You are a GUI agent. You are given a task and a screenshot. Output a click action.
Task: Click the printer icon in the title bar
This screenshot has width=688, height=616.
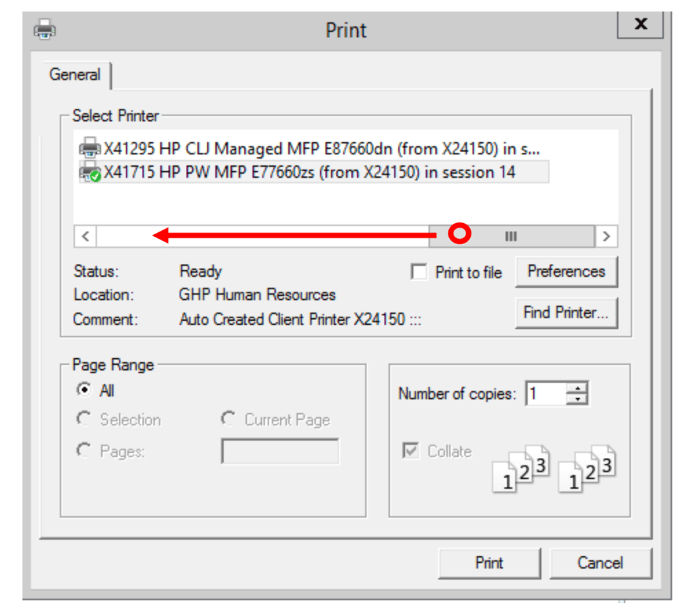(44, 30)
